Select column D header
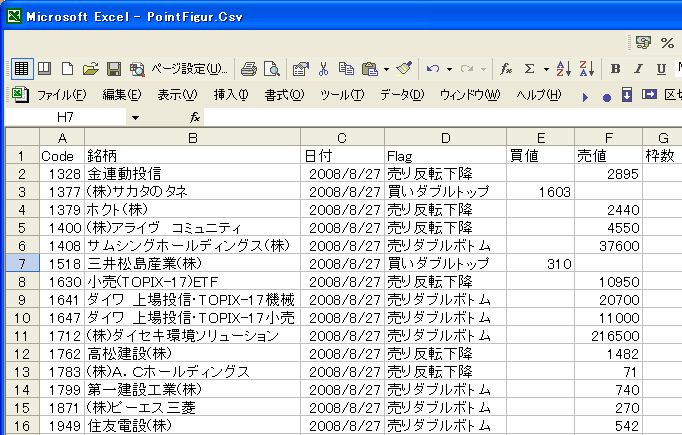This screenshot has width=682, height=435. [x=445, y=138]
